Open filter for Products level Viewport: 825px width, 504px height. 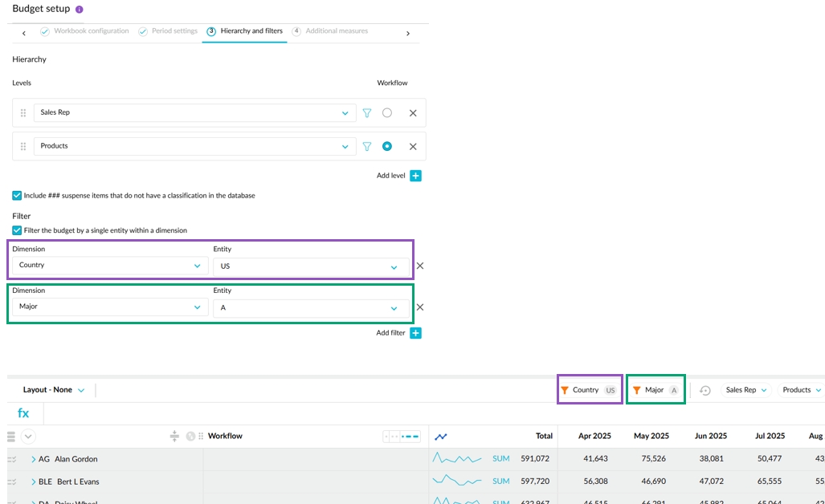pyautogui.click(x=367, y=147)
